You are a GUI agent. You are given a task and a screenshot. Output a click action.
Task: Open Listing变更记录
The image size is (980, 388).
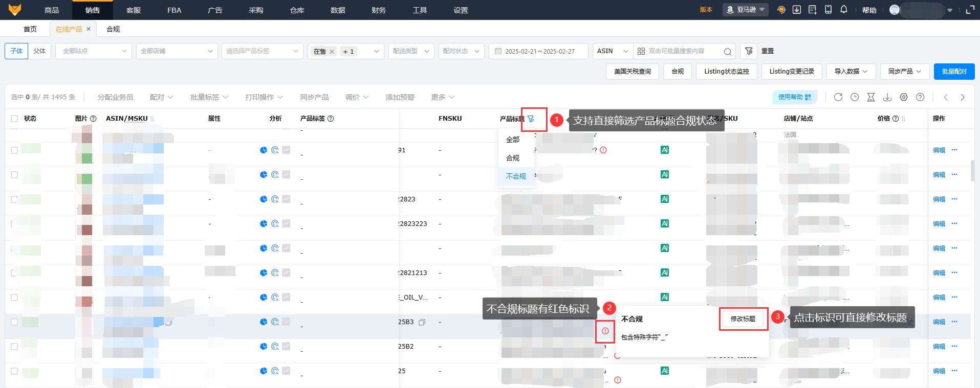click(792, 72)
